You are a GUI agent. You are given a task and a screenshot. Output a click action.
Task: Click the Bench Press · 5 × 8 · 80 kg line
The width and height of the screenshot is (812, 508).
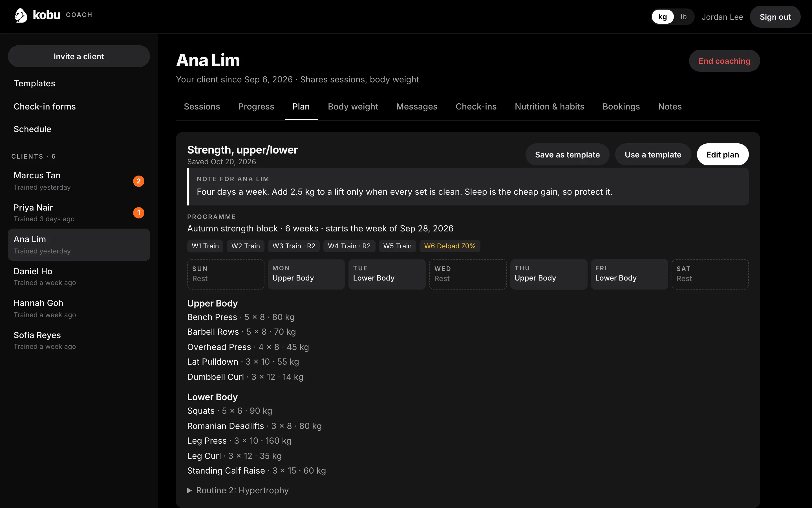tap(240, 317)
